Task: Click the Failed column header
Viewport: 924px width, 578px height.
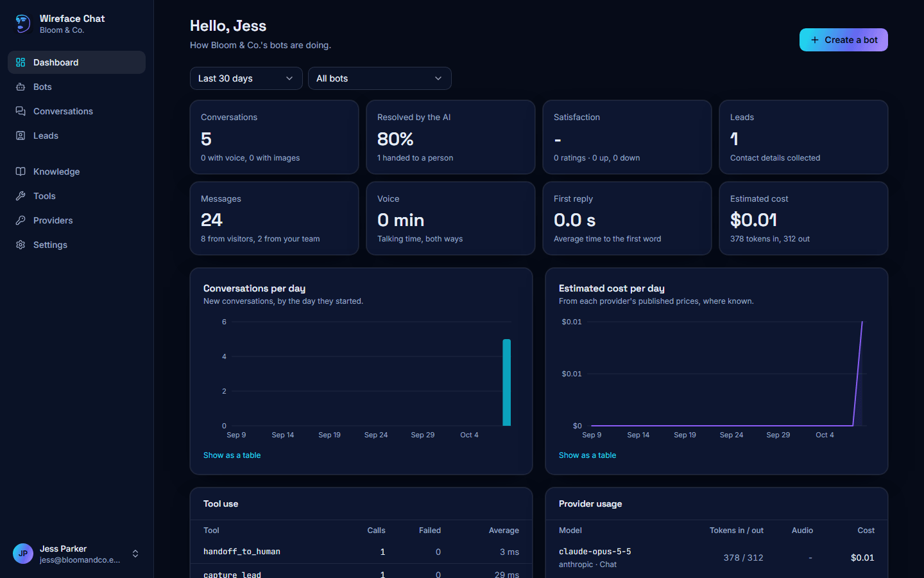Action: tap(430, 530)
